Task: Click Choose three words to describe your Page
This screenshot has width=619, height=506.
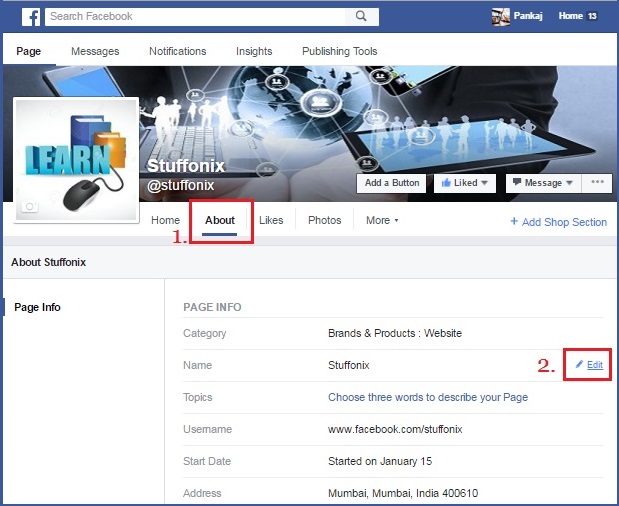Action: (x=428, y=397)
